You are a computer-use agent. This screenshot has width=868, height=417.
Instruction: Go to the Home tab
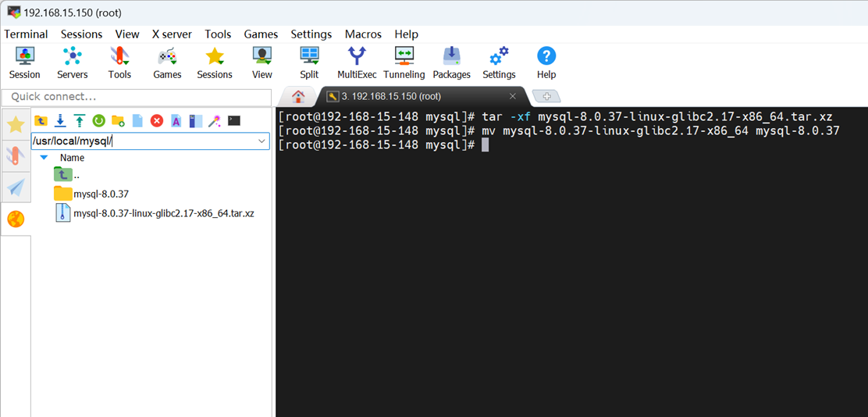pos(297,96)
